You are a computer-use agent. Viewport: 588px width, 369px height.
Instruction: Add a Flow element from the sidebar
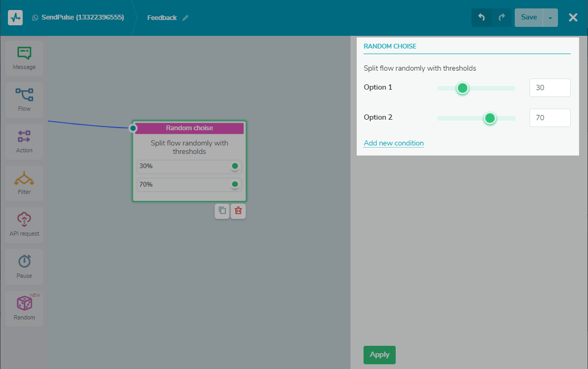pos(24,100)
